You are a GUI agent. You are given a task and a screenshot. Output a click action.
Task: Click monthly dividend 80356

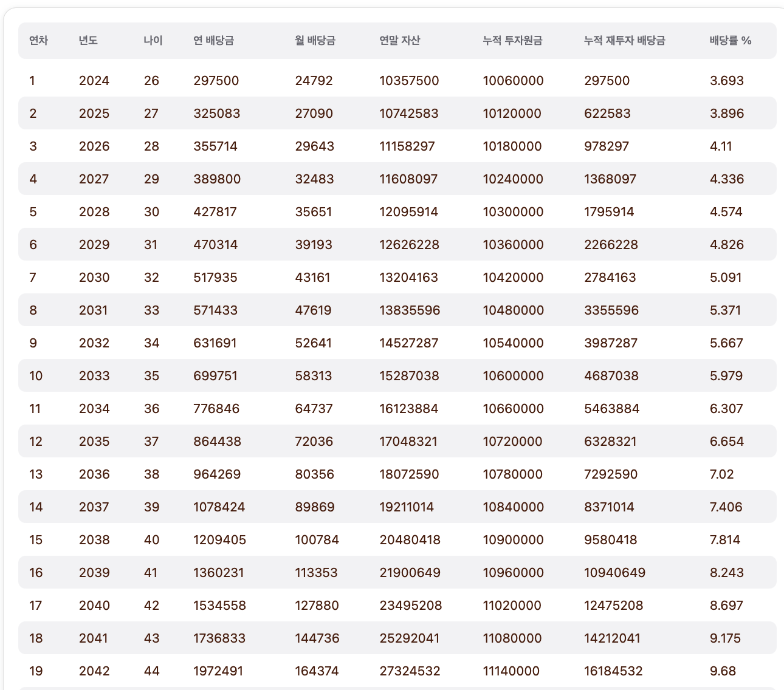[315, 474]
